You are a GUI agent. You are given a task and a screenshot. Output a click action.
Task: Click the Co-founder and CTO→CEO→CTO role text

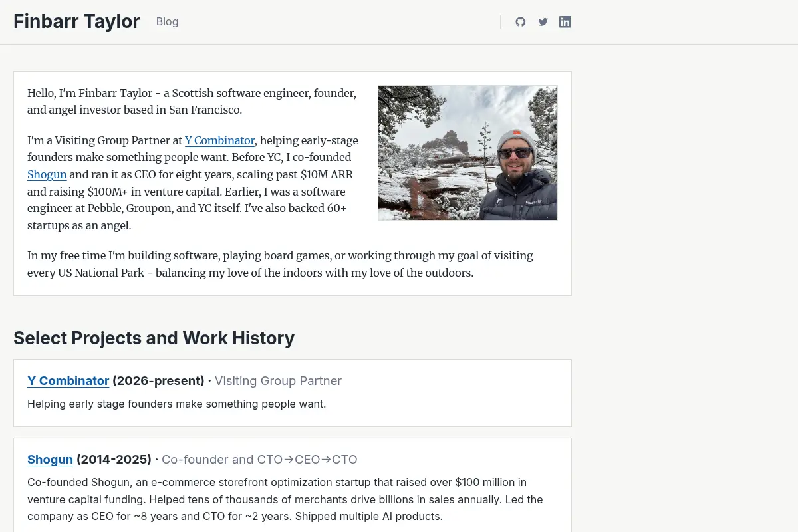259,460
